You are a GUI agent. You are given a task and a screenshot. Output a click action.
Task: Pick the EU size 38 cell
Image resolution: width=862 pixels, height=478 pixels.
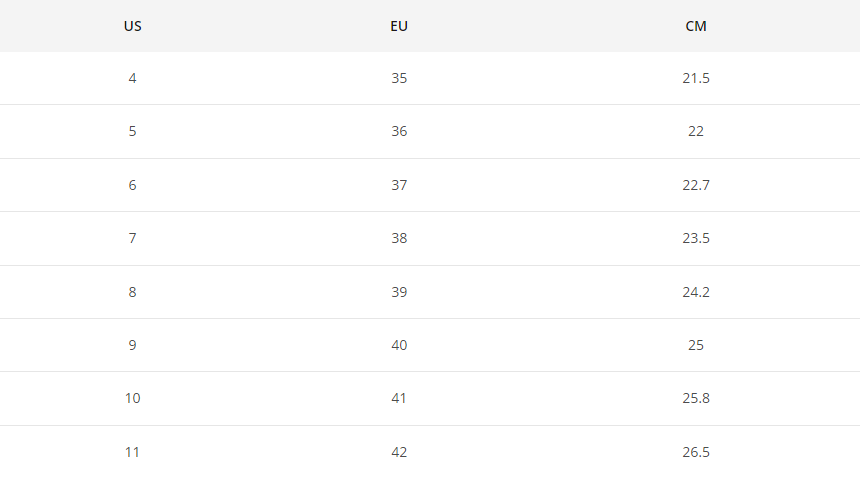coord(399,238)
